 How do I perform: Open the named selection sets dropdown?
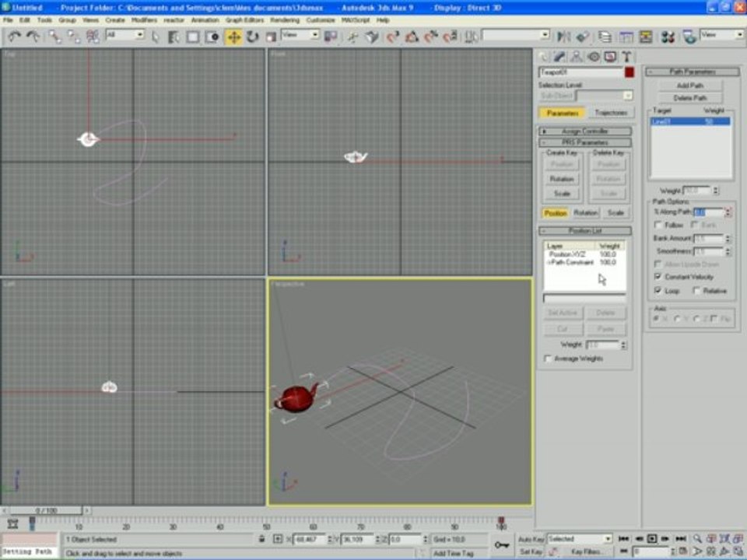click(x=516, y=35)
